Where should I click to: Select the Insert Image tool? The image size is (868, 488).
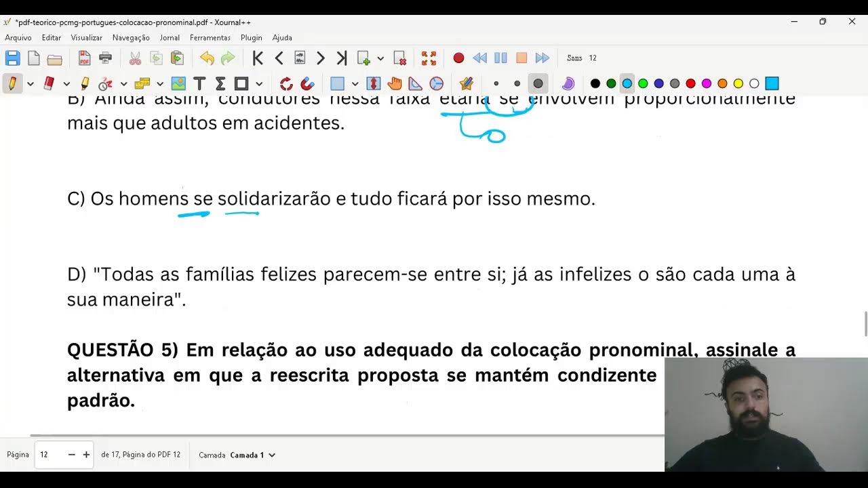(x=178, y=83)
